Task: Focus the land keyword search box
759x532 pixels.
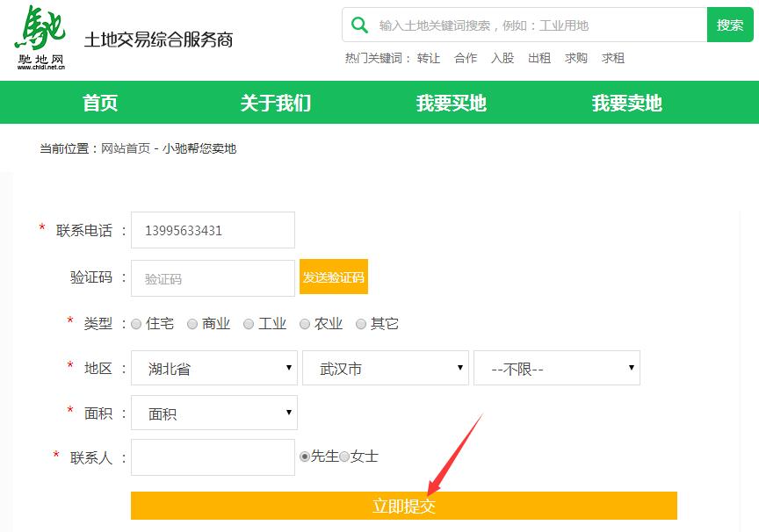Action: pos(524,25)
